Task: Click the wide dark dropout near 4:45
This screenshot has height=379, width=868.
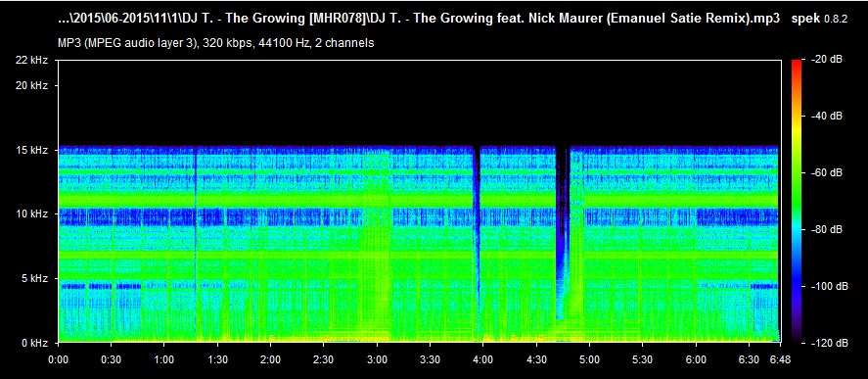Action: tap(563, 233)
